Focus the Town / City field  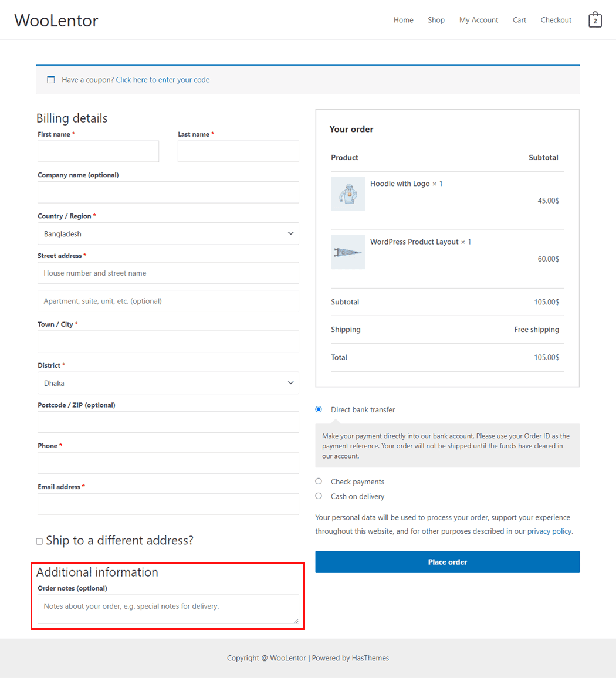(x=168, y=341)
